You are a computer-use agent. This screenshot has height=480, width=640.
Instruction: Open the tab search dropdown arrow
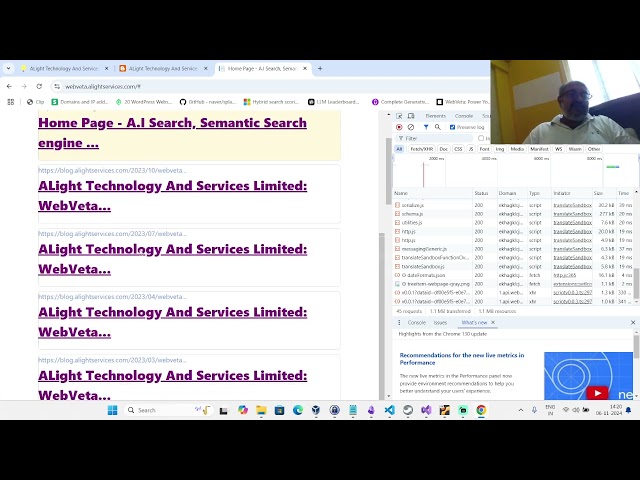(8, 69)
